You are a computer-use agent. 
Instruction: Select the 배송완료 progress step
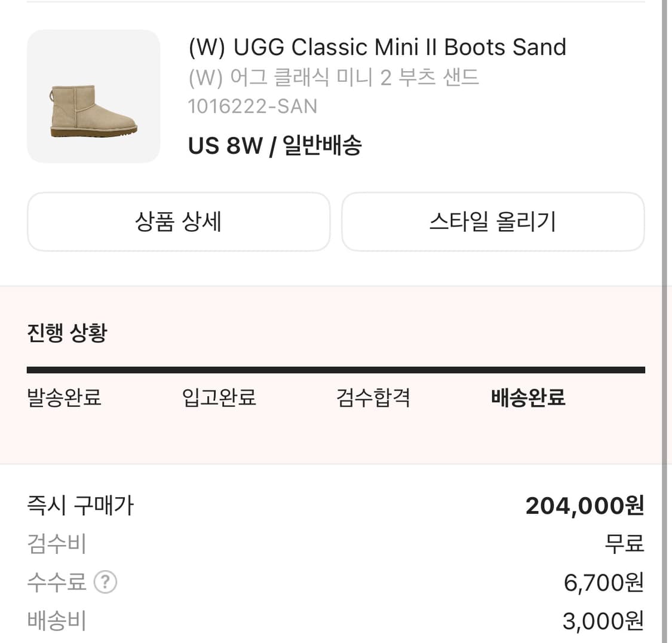(528, 397)
